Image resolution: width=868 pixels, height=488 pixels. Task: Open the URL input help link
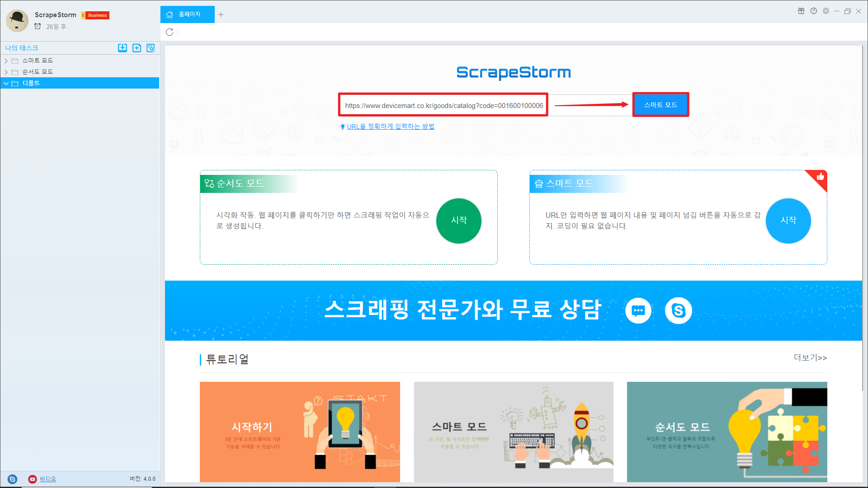coord(391,127)
